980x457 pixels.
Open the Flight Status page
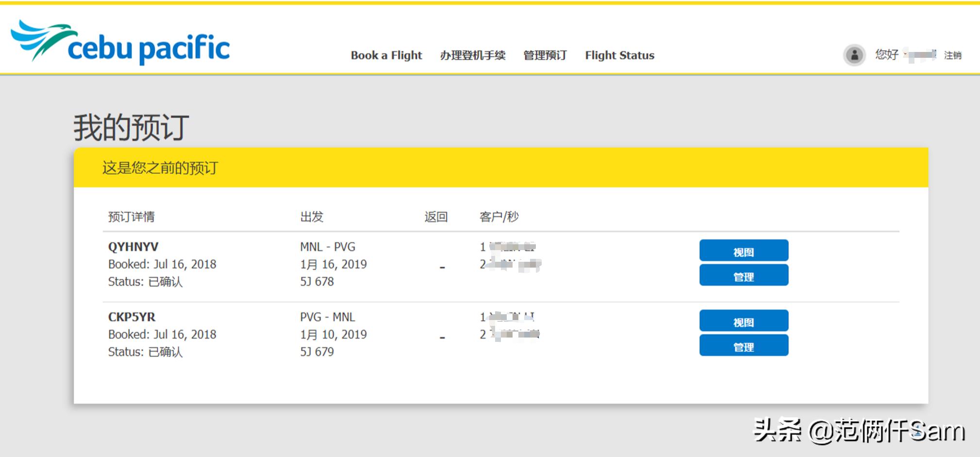point(619,55)
